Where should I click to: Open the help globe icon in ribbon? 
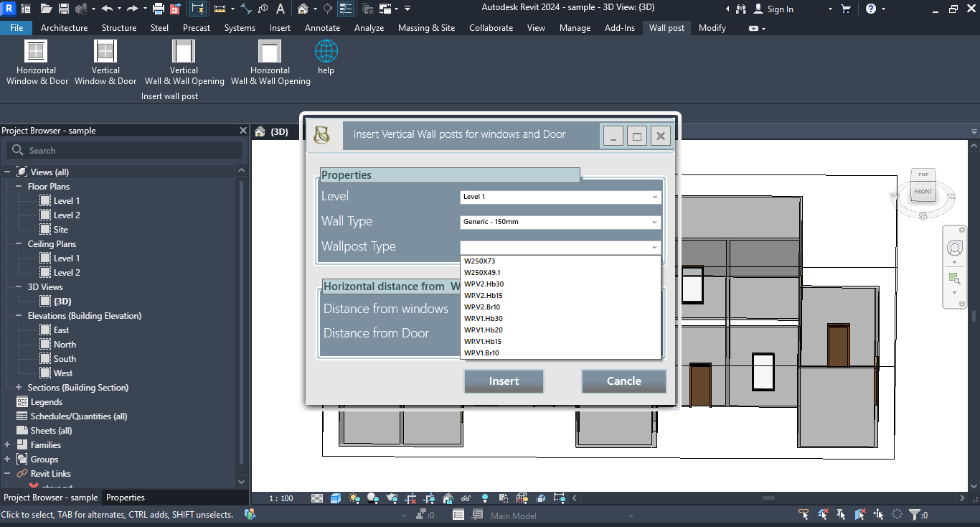[326, 52]
